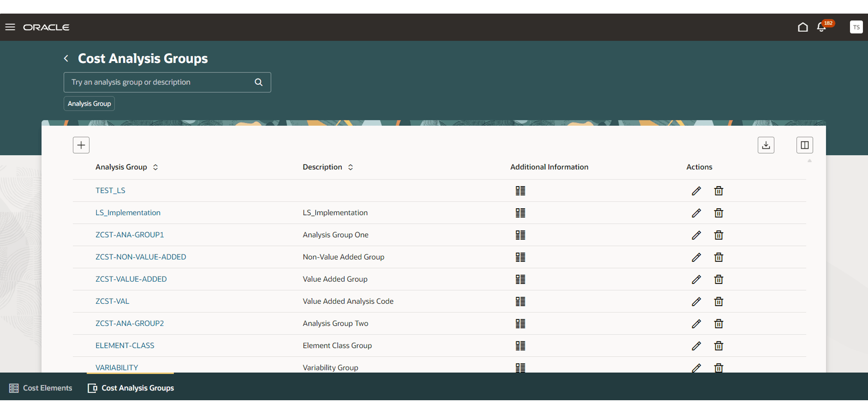Image resolution: width=868 pixels, height=412 pixels.
Task: Sort by the Description column
Action: click(x=350, y=168)
